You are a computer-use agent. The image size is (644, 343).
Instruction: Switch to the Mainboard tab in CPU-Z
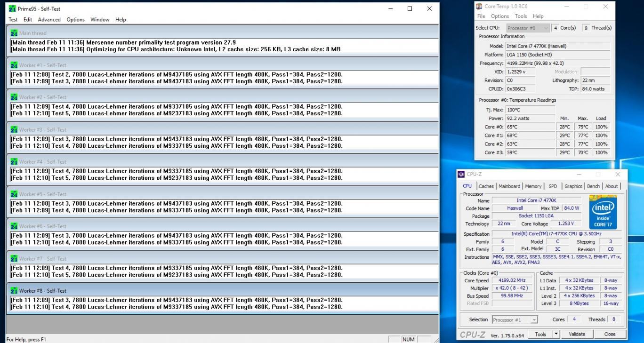(x=509, y=186)
